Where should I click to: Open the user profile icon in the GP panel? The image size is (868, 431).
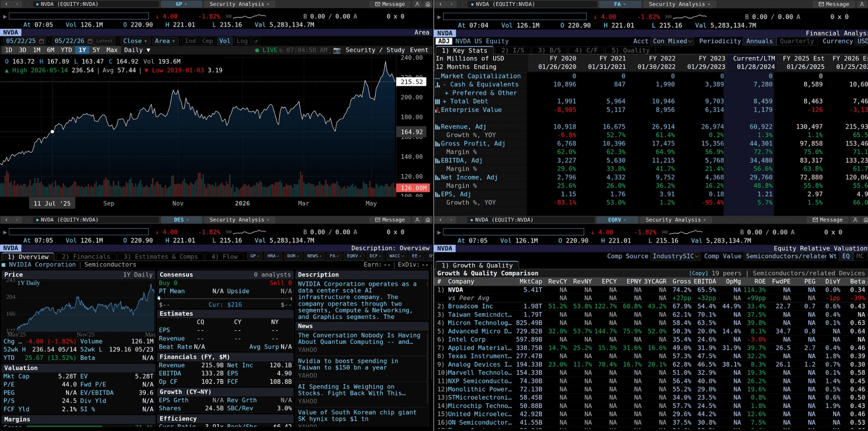point(417,4)
